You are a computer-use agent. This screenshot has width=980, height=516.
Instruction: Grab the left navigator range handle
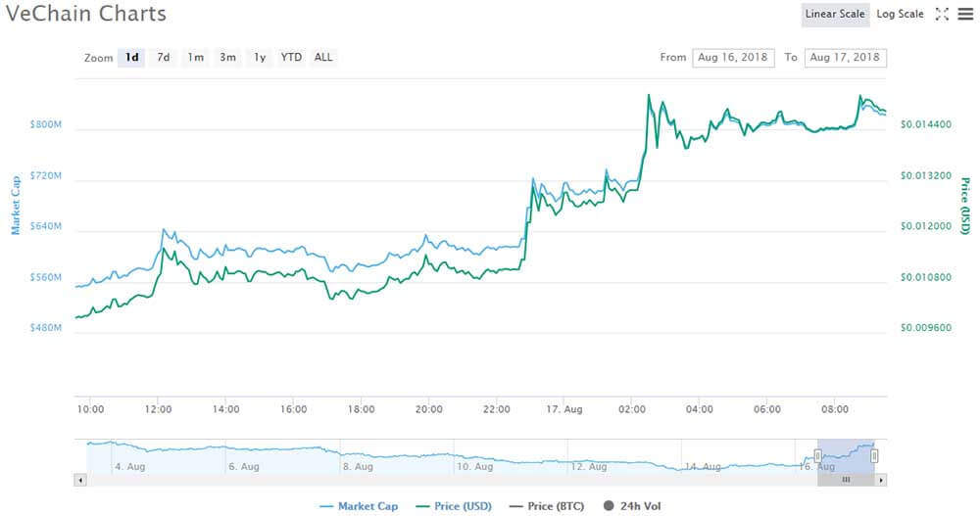(x=817, y=456)
